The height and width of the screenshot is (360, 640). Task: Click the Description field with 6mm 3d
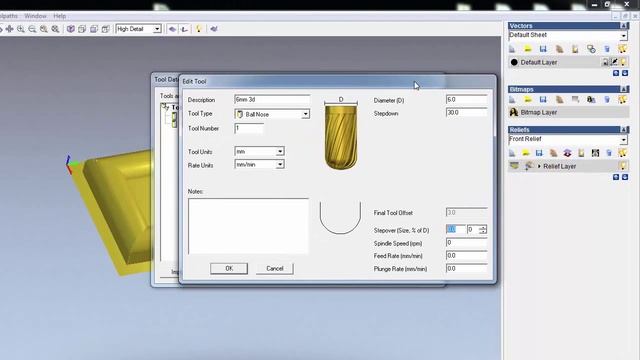(272, 100)
